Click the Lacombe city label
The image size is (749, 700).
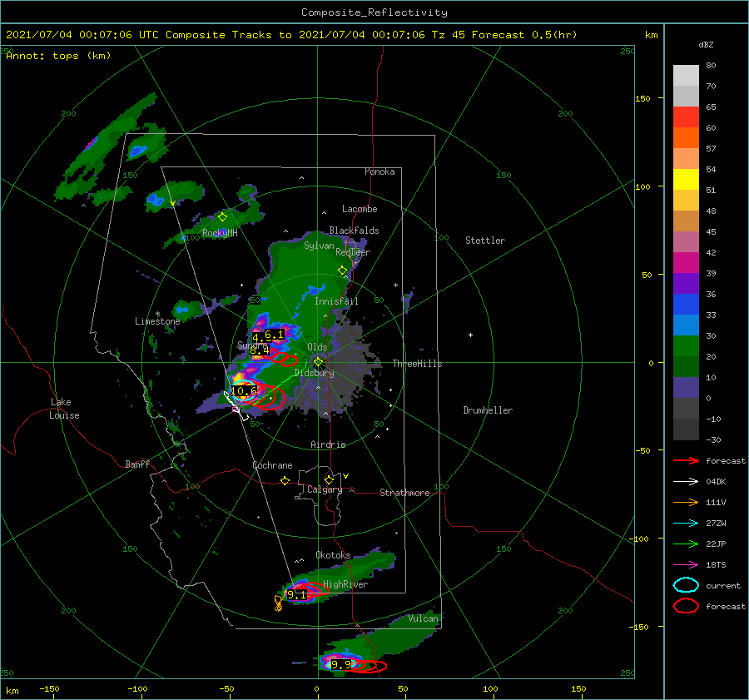click(x=360, y=209)
